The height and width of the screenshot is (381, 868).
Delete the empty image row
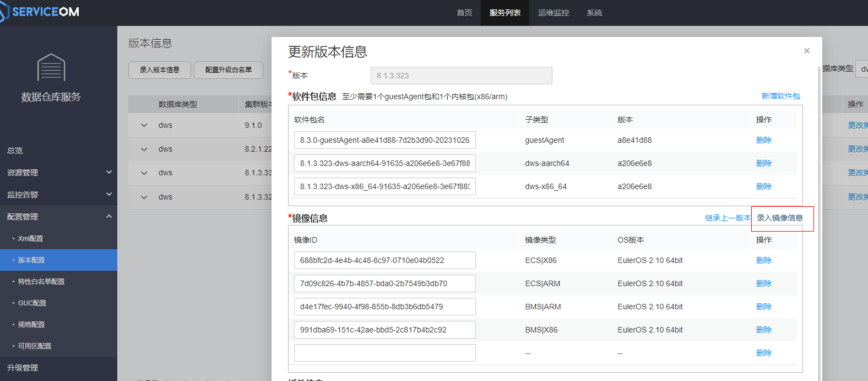click(764, 353)
